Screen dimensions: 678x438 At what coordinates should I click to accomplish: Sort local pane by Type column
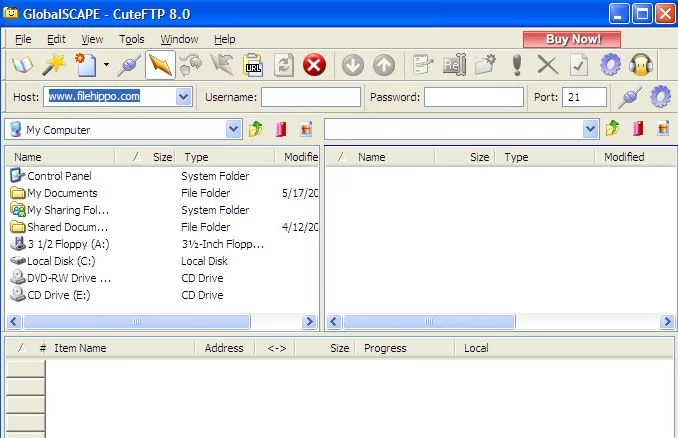click(224, 157)
